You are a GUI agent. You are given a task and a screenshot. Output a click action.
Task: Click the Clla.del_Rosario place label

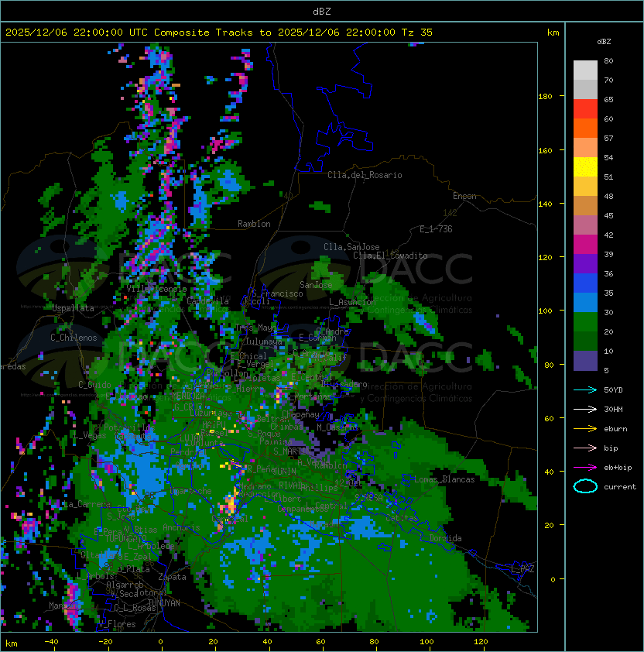[x=365, y=175]
